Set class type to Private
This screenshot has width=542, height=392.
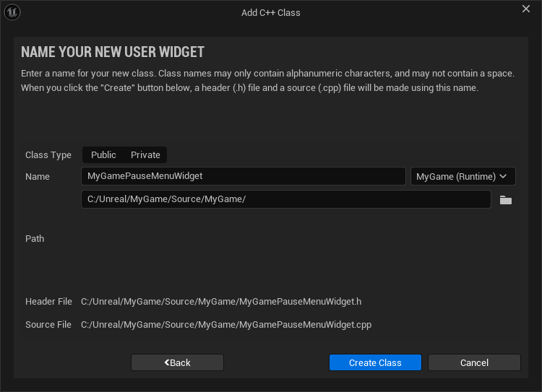(x=145, y=155)
